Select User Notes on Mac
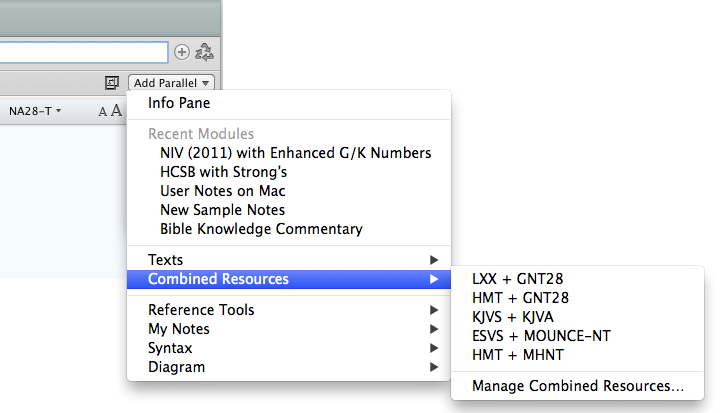 click(x=222, y=191)
